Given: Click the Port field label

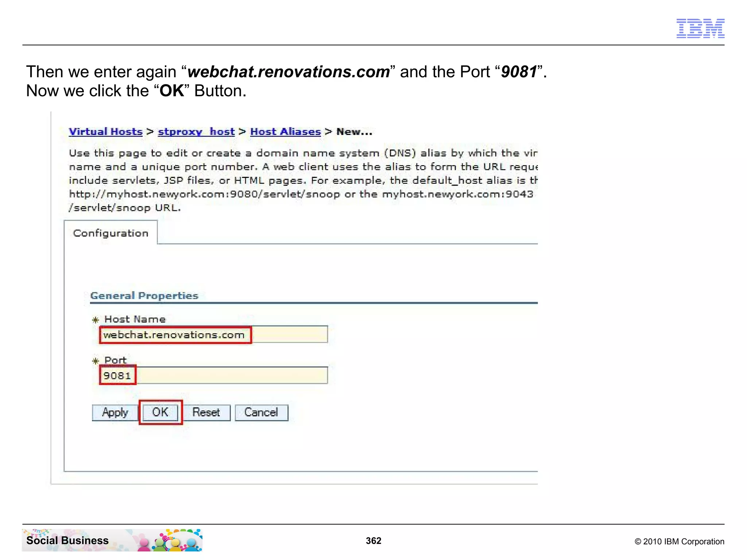Looking at the screenshot, I should pos(115,360).
